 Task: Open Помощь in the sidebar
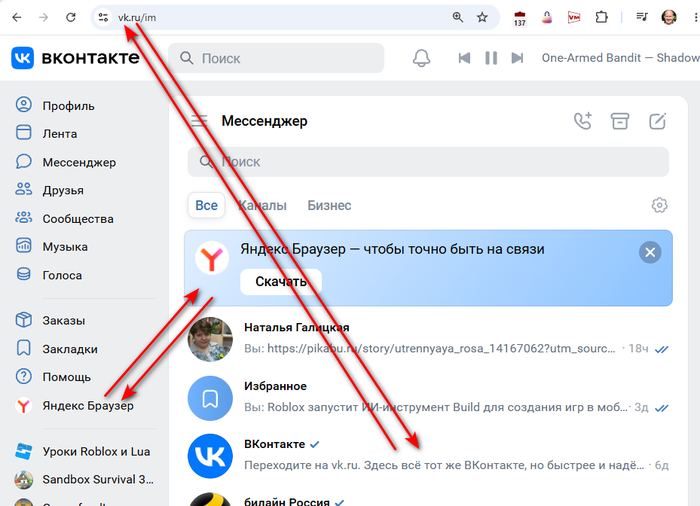point(53,377)
